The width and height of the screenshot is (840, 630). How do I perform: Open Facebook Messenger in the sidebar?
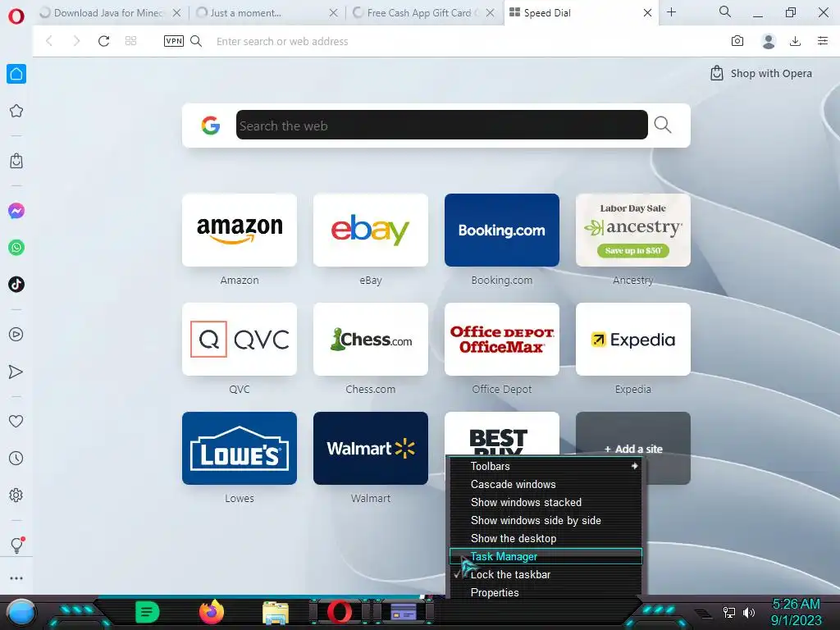(x=16, y=211)
